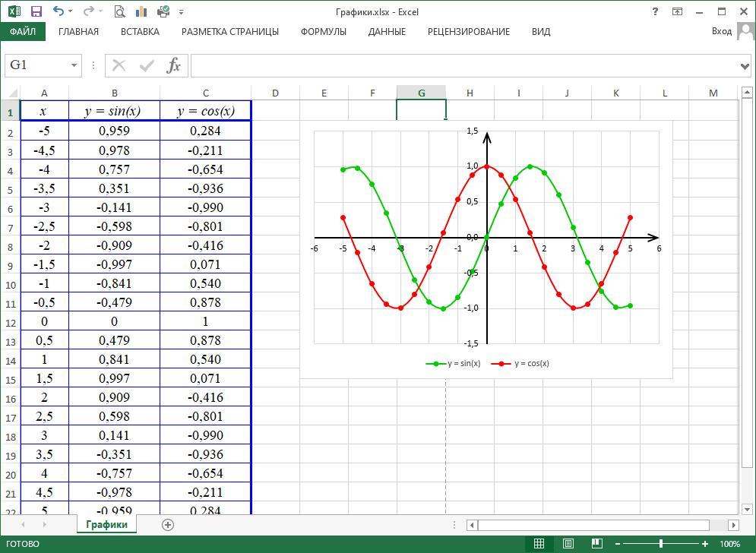
Task: Switch to Normal view in status bar
Action: [539, 544]
